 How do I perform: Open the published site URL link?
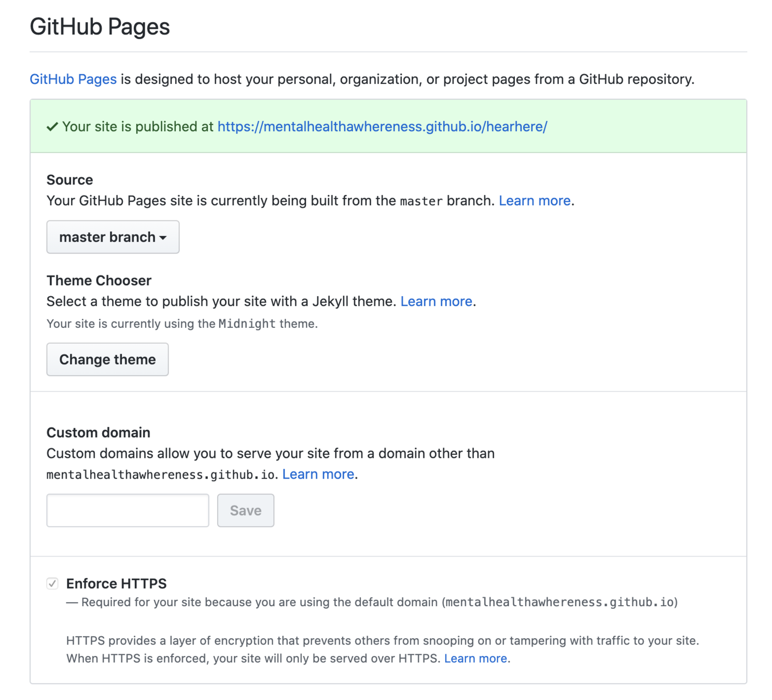(382, 127)
